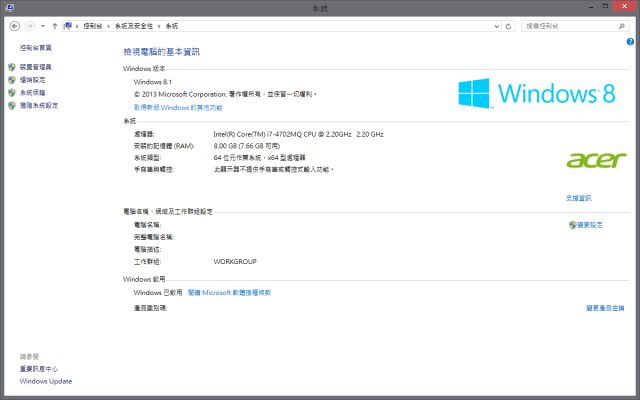Select the WORKGROUP value text
Viewport: 640px width, 400px height.
point(235,262)
